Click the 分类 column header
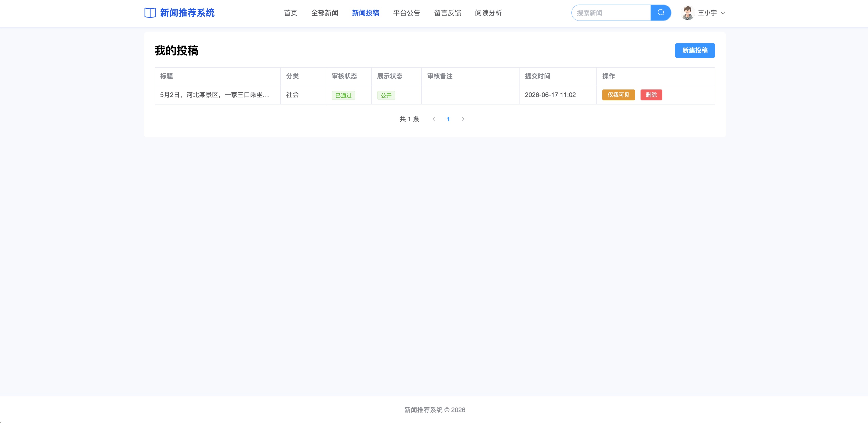Viewport: 868px width, 423px height. 293,76
